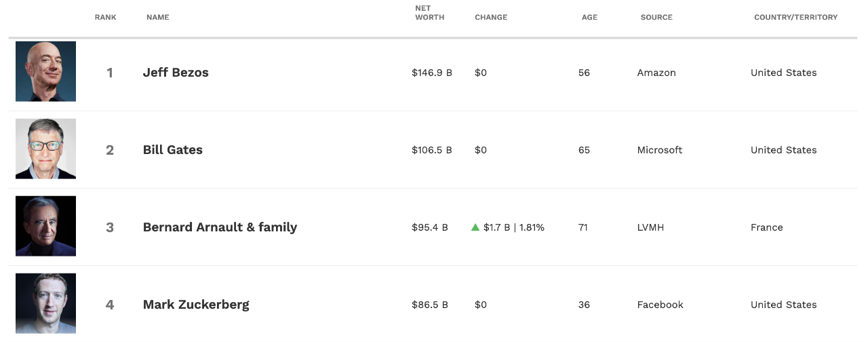Sort by the COUNTRY/TERRITORY column header
This screenshot has width=868, height=342.
pyautogui.click(x=795, y=17)
